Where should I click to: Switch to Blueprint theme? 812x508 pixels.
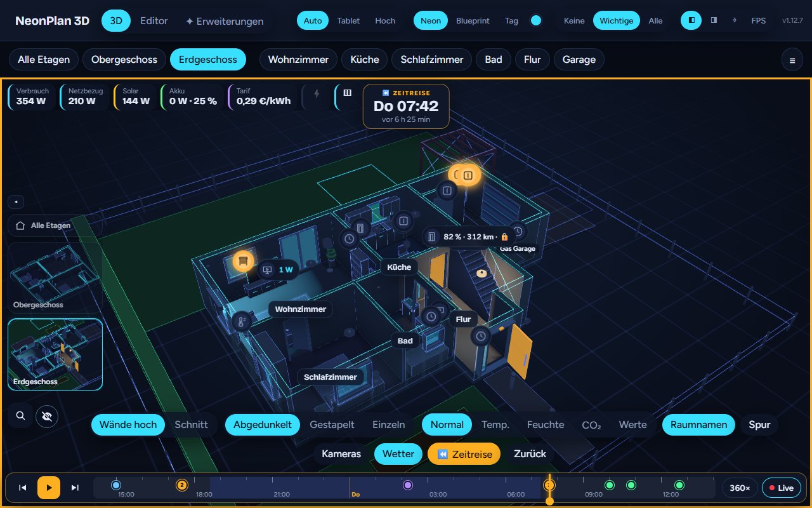[x=473, y=20]
